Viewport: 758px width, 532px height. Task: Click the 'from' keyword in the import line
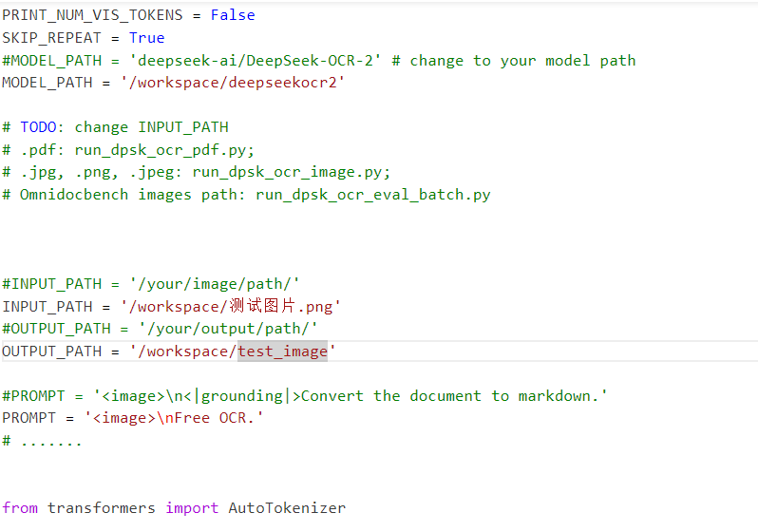point(20,508)
